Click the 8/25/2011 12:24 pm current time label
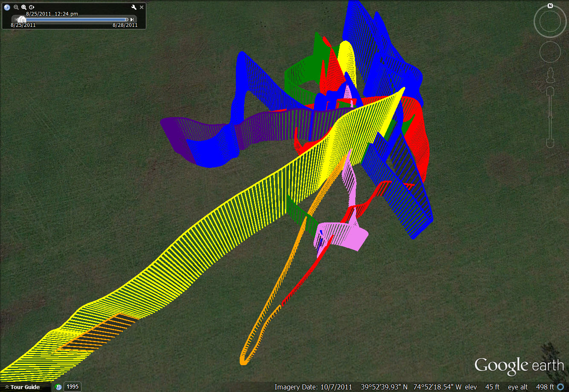The image size is (569, 392). tap(52, 14)
